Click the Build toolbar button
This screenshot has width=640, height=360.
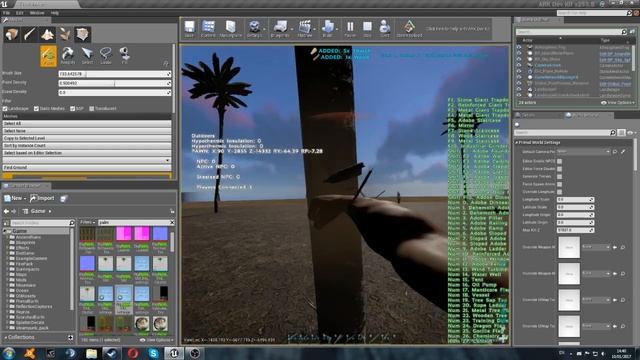[327, 29]
